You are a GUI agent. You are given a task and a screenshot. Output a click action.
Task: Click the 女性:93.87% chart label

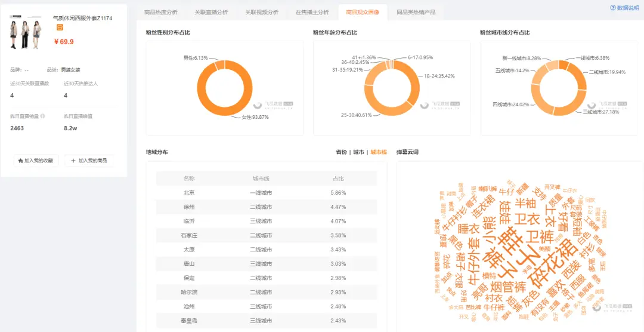click(255, 117)
